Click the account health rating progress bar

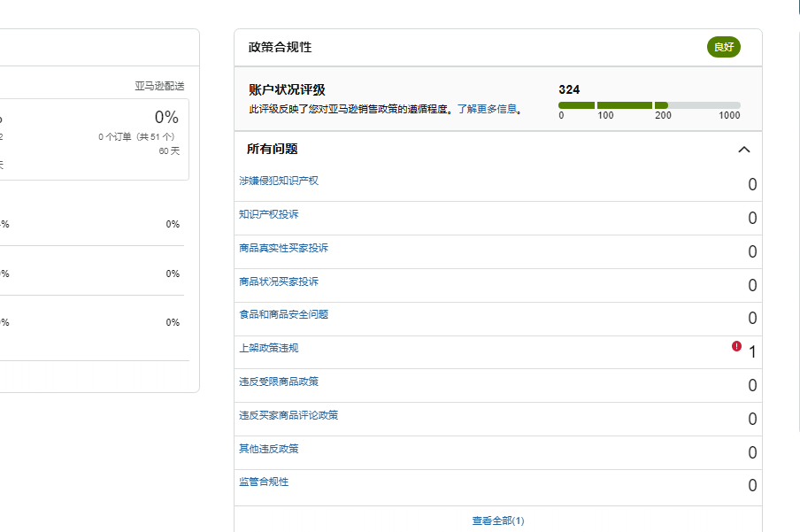coord(649,105)
